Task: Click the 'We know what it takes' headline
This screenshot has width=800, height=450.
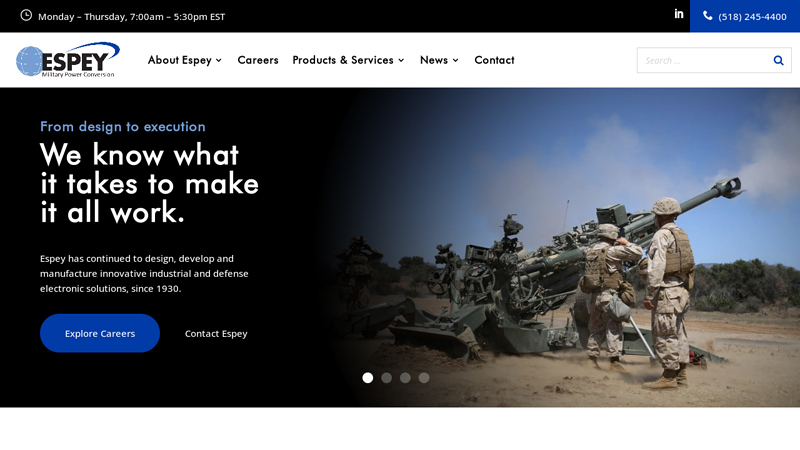Action: click(149, 183)
